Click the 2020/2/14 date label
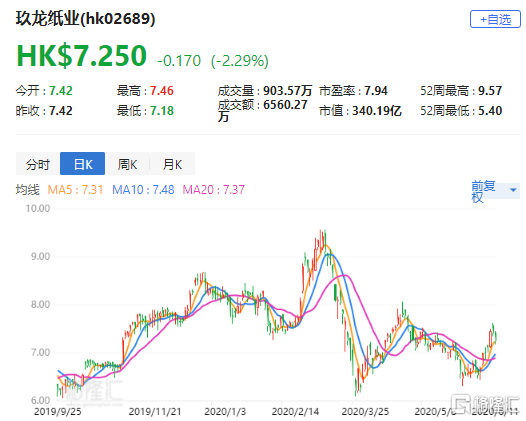The width and height of the screenshot is (526, 421). 296,412
